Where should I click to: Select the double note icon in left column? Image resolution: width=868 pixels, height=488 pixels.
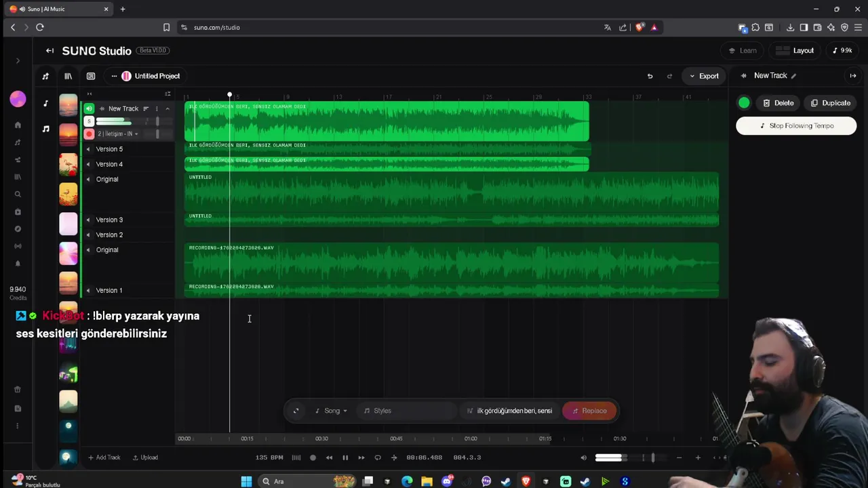click(x=45, y=129)
